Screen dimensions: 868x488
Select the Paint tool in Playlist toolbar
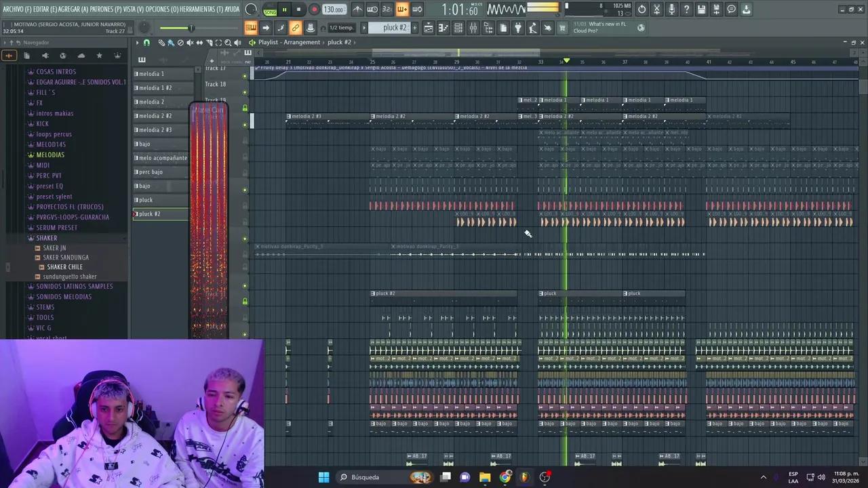coord(172,42)
